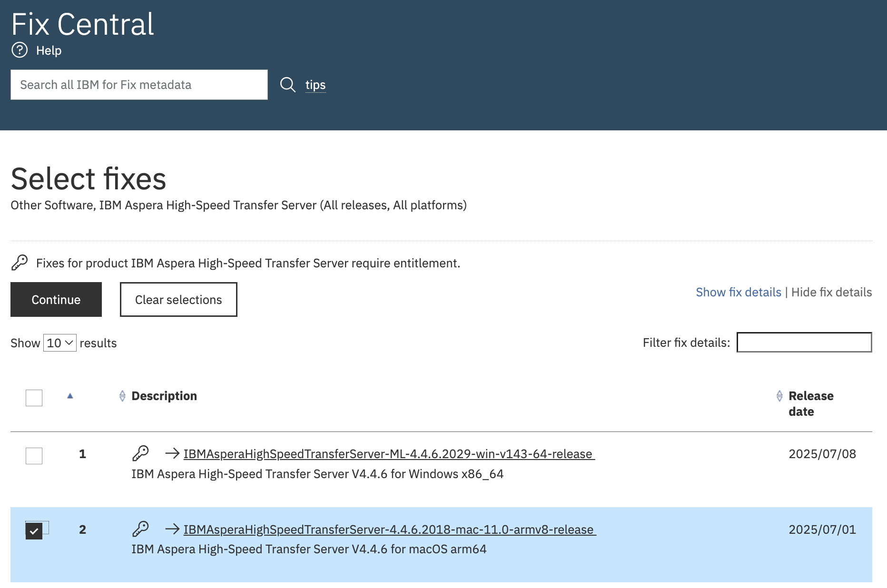Check the box for fix 1 Windows x86_64
The height and width of the screenshot is (588, 887).
(x=34, y=456)
